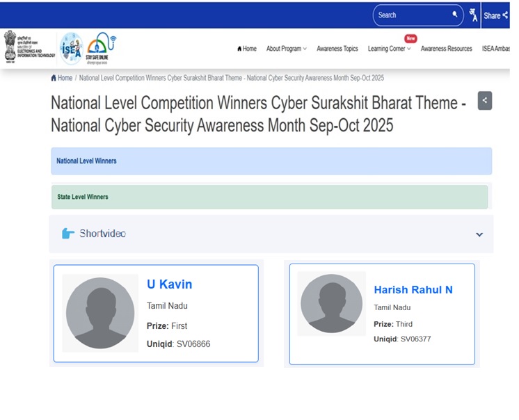
Task: Go to Awareness Topics menu item
Action: click(x=337, y=49)
